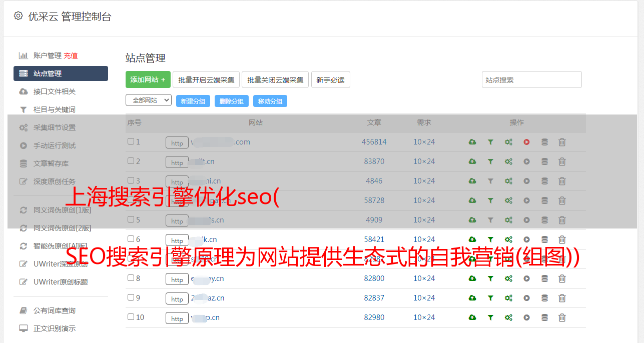This screenshot has width=644, height=343.
Task: Tick the checkbox for site row 10
Action: 131,317
